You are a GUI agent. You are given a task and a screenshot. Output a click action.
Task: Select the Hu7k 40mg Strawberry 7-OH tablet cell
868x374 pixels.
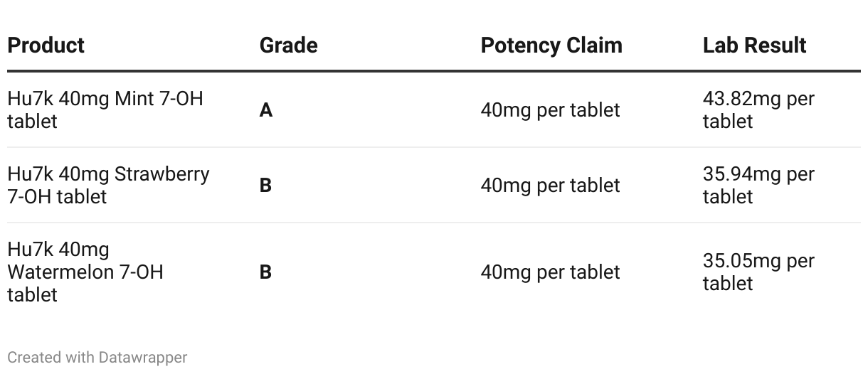tap(108, 185)
